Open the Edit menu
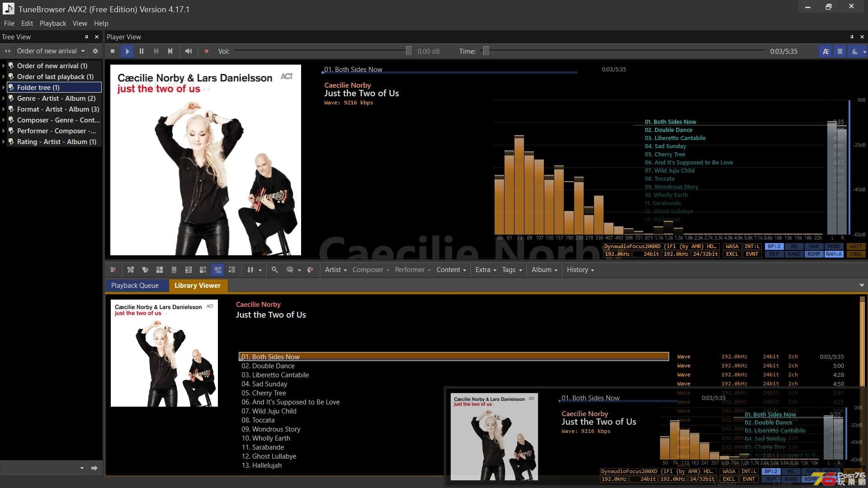The width and height of the screenshot is (868, 488). (27, 23)
